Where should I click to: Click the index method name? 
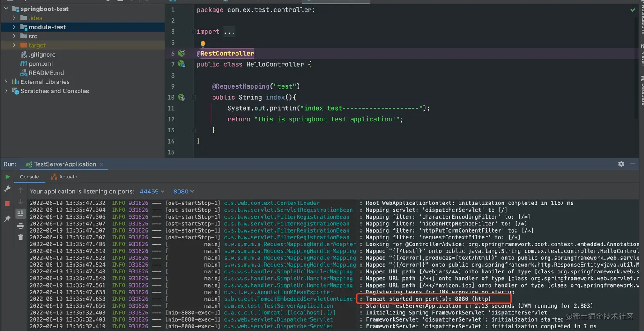275,97
